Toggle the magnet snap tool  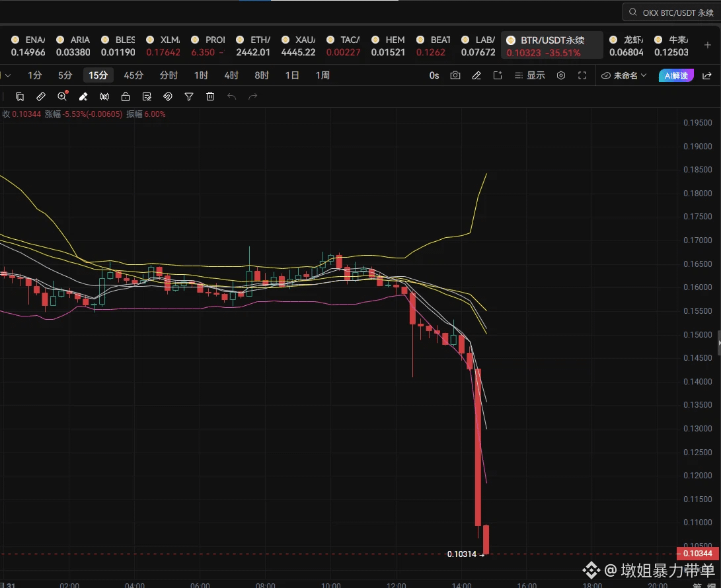point(168,96)
